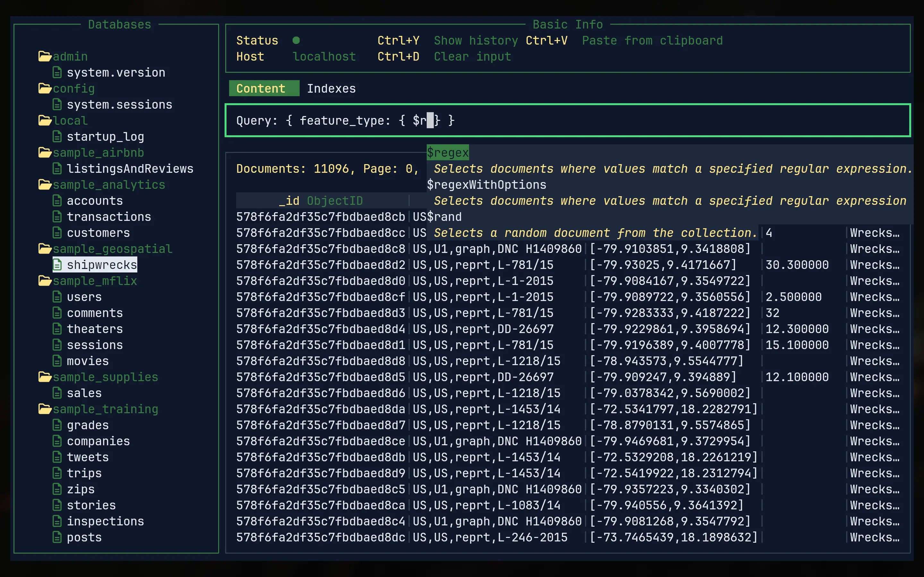Image resolution: width=924 pixels, height=577 pixels.
Task: Click the folder icon beside sample_supplies
Action: [45, 377]
